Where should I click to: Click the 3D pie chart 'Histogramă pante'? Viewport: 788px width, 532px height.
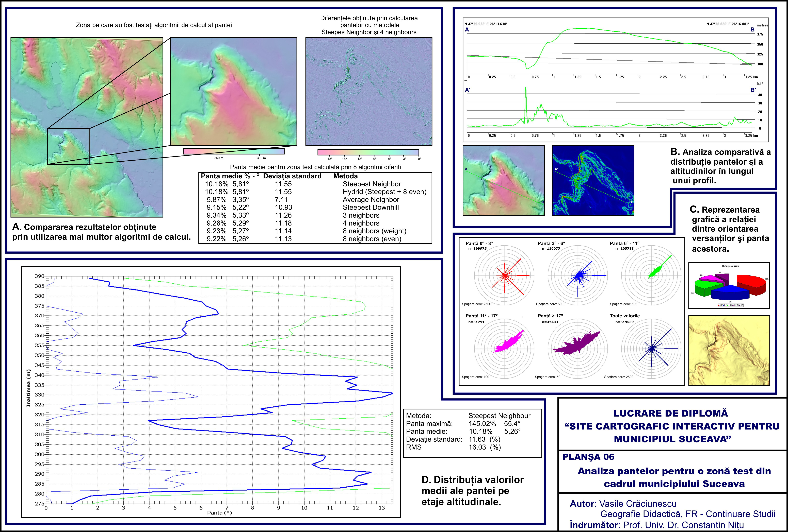pyautogui.click(x=729, y=285)
